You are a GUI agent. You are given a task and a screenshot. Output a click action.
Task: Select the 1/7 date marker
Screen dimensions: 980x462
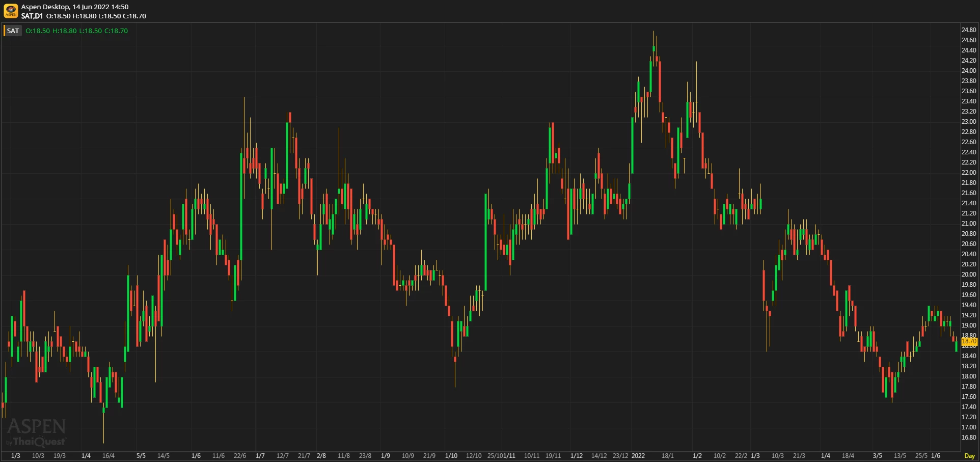coord(260,456)
